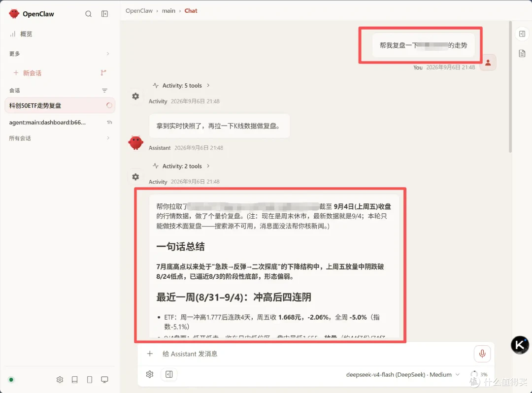
Task: Select the 科创50ETF走势复盘 conversation
Action: pos(60,105)
